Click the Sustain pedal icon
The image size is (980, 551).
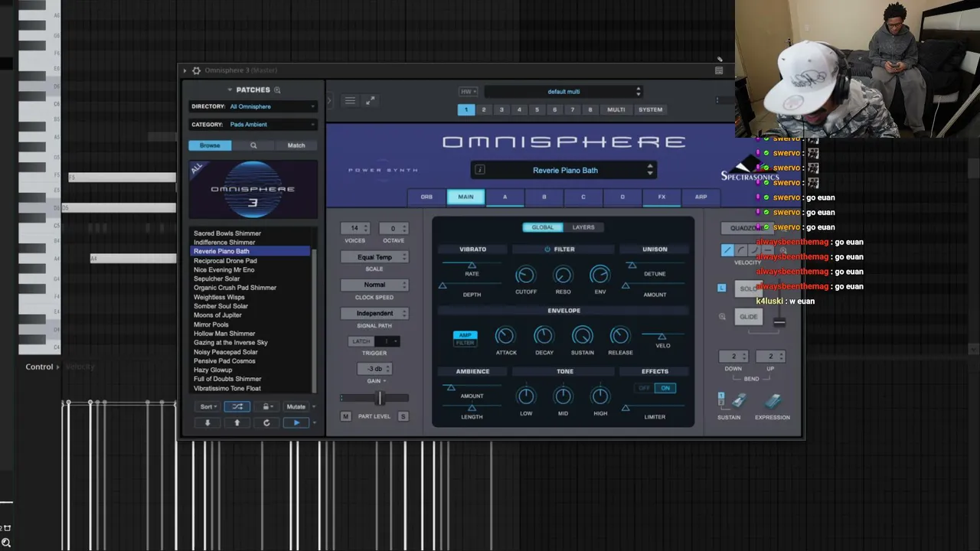(738, 401)
